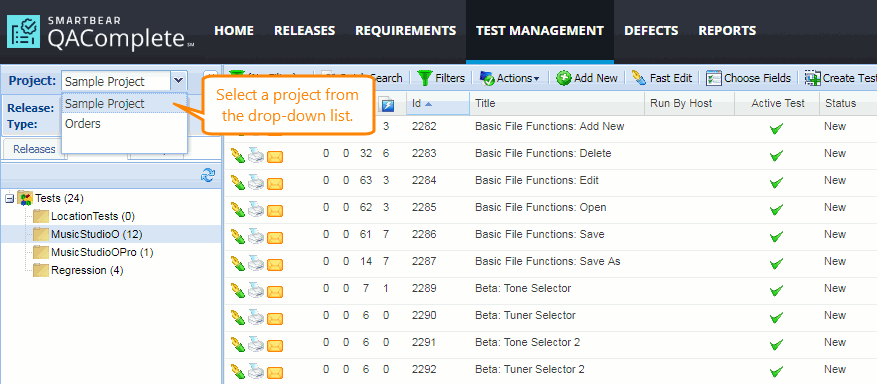877x384 pixels.
Task: Select 'Basic File Functions: Add New' title
Action: click(x=549, y=126)
